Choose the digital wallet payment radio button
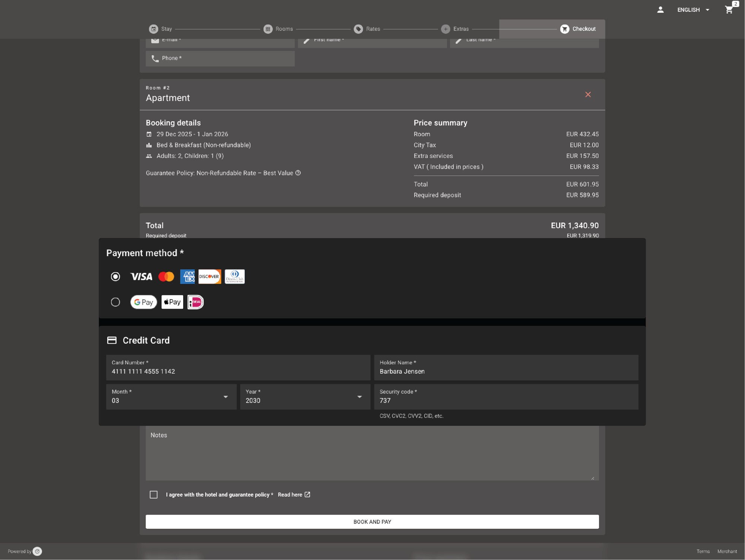Viewport: 745px width, 560px height. point(115,302)
